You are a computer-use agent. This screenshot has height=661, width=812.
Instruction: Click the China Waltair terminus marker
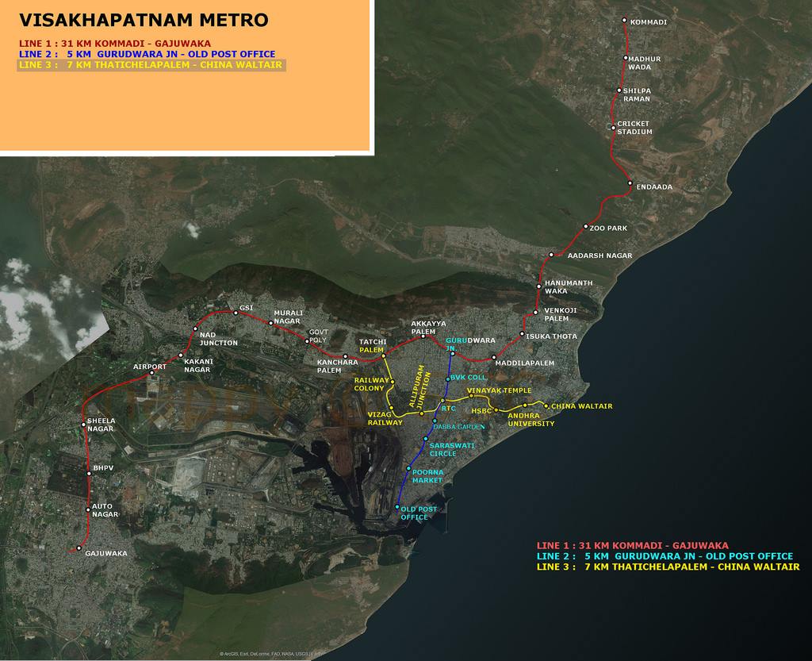[x=546, y=405]
